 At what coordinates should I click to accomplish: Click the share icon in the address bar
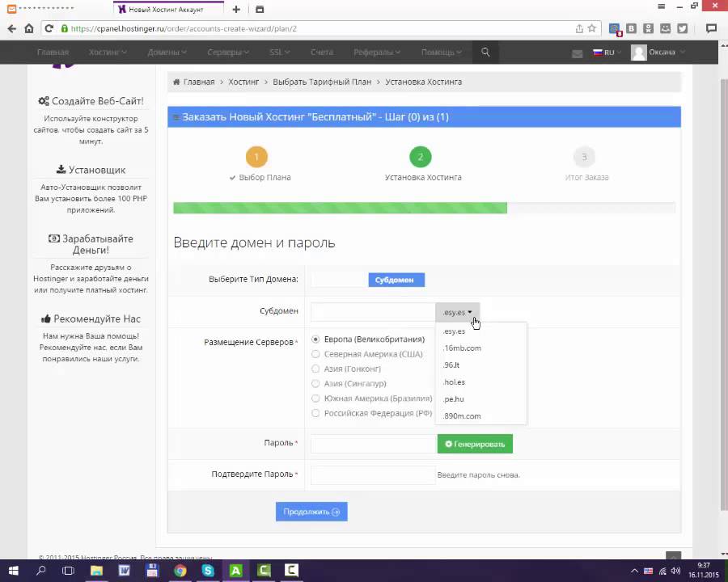click(579, 28)
